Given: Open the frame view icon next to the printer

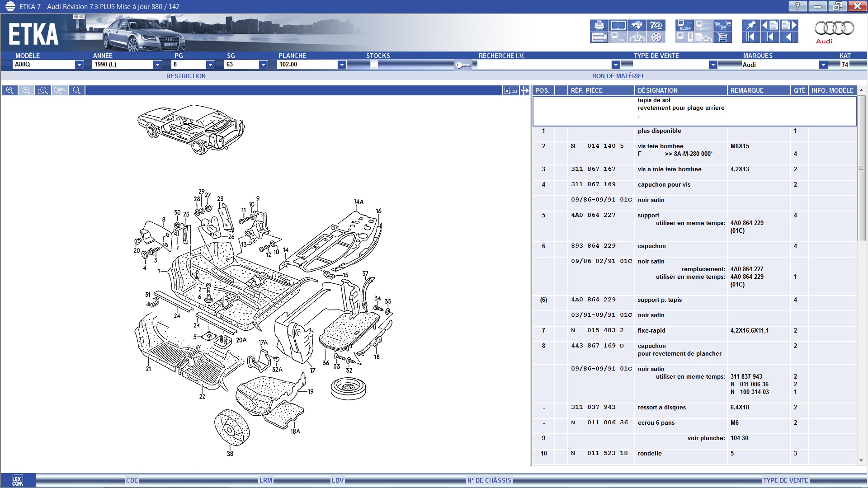Looking at the screenshot, I should 618,25.
